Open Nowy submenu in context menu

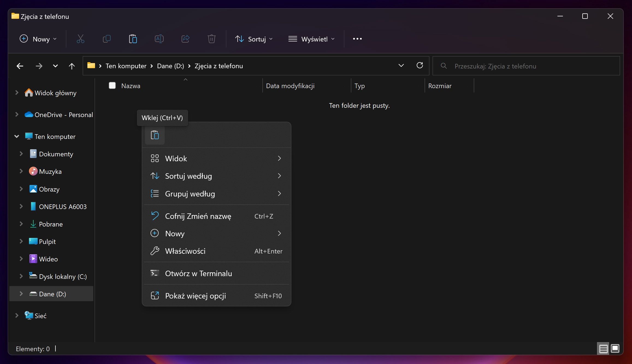pos(217,234)
